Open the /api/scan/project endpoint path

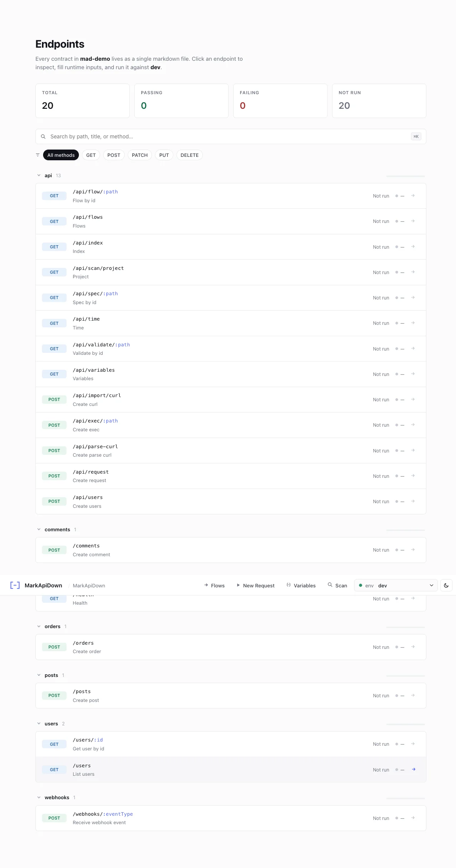pos(98,268)
